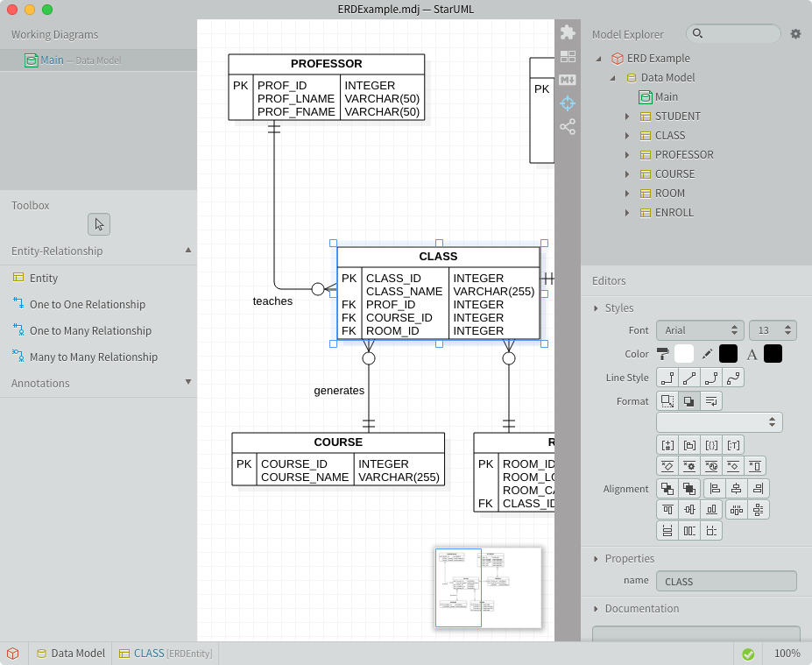The height and width of the screenshot is (665, 812).
Task: Choose One to Many Relationship tool
Action: pos(90,331)
